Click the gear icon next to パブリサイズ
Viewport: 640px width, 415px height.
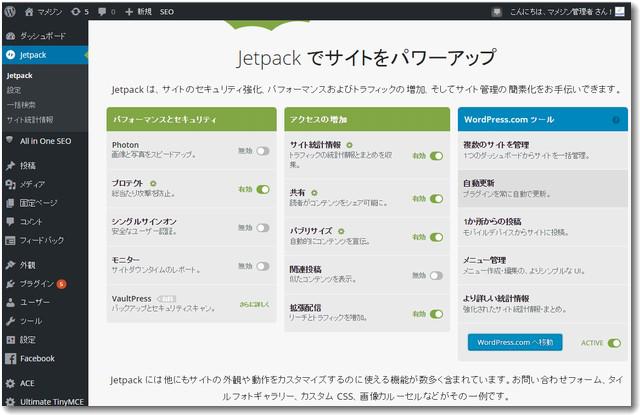point(341,231)
